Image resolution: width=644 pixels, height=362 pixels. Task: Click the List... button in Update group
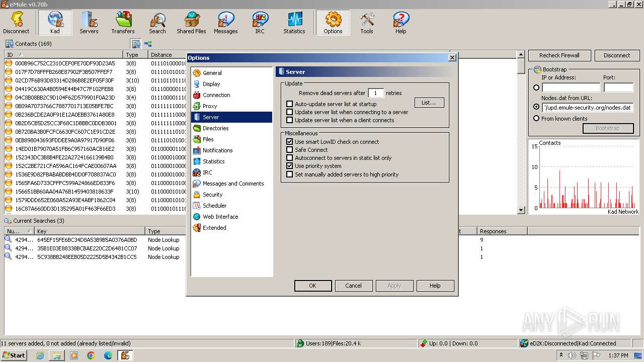[x=429, y=103]
